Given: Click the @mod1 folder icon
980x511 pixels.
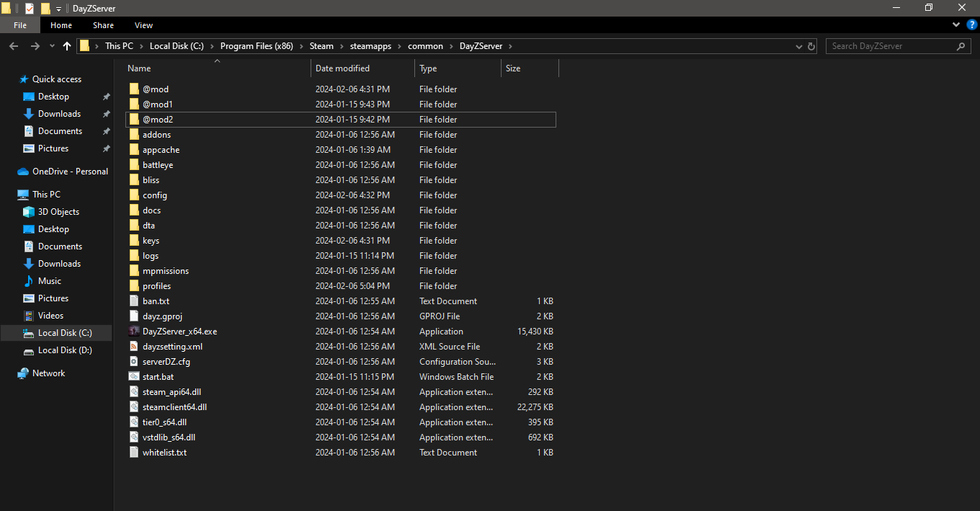Looking at the screenshot, I should (x=134, y=105).
